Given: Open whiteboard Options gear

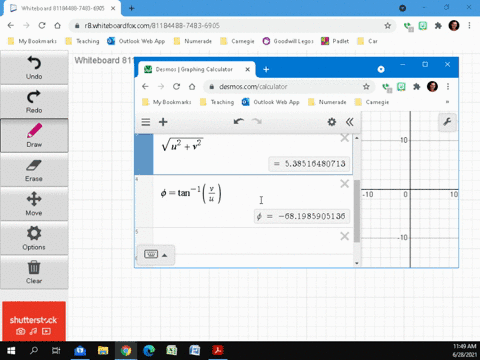Looking at the screenshot, I should coord(34,238).
